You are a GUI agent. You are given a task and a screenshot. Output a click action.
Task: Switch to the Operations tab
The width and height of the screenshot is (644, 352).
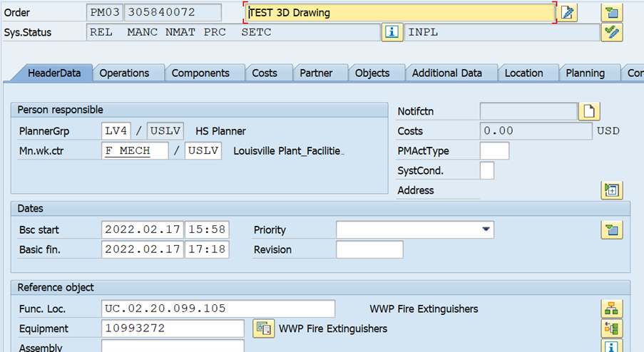pyautogui.click(x=124, y=73)
